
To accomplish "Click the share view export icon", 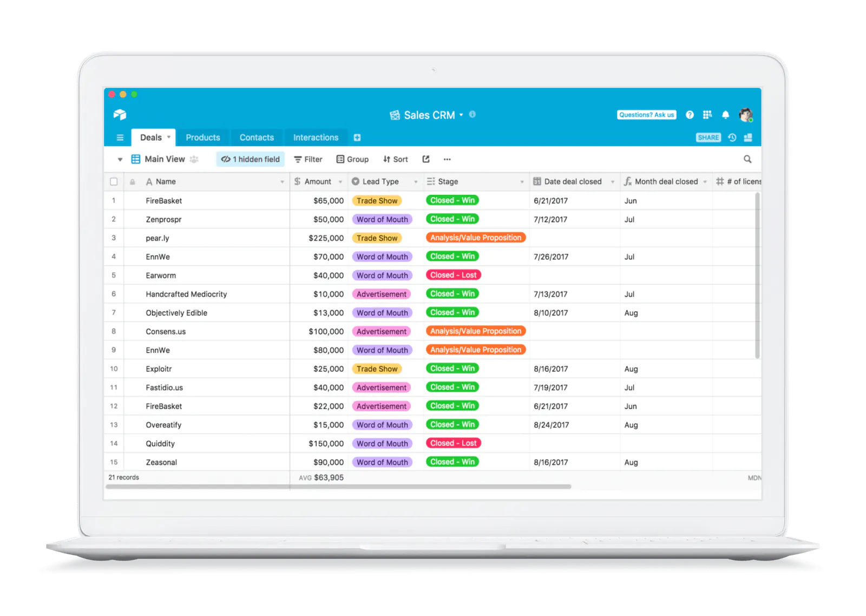I will pyautogui.click(x=426, y=159).
